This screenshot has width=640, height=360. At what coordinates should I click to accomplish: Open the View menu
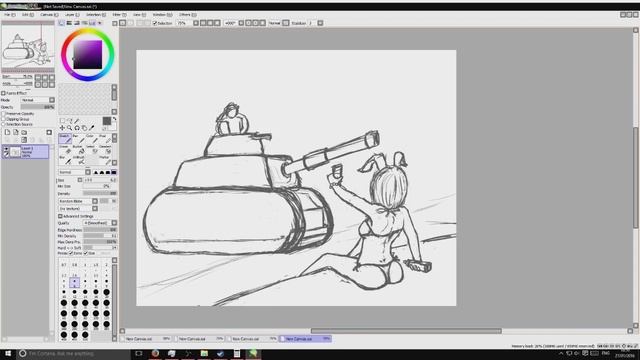pyautogui.click(x=139, y=15)
